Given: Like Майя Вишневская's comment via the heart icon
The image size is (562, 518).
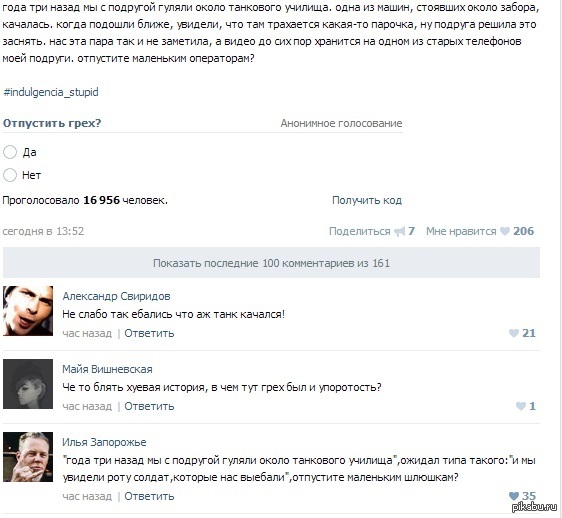Looking at the screenshot, I should [x=521, y=406].
